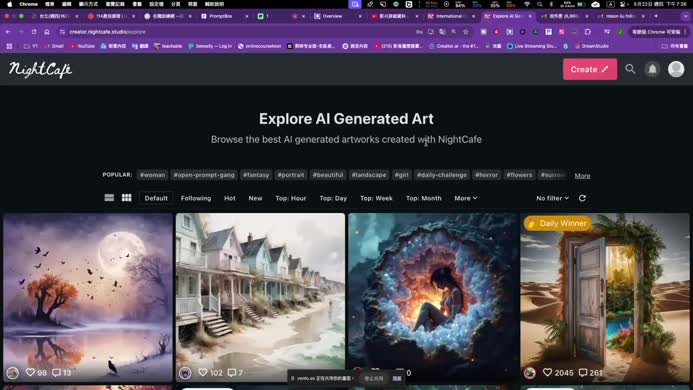Click the Spotlight search icon in the menu bar
This screenshot has width=693, height=390.
tap(539, 4)
